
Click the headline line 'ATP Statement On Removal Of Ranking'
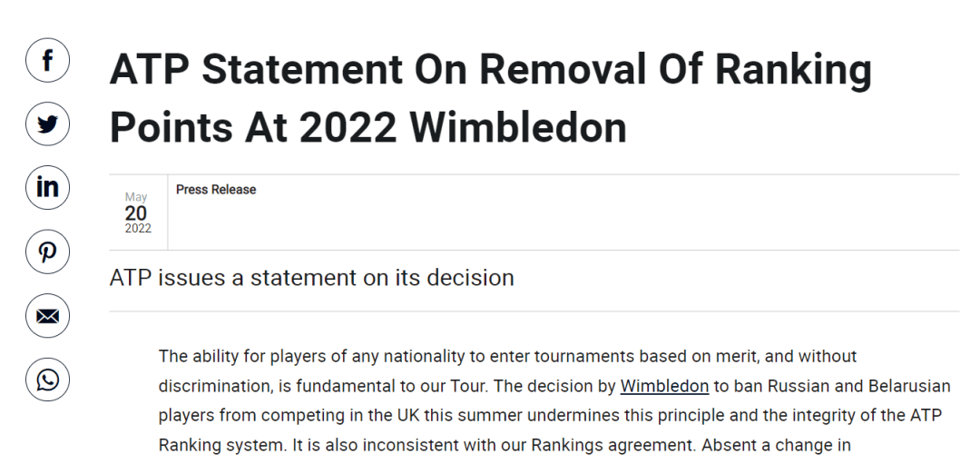(x=491, y=70)
